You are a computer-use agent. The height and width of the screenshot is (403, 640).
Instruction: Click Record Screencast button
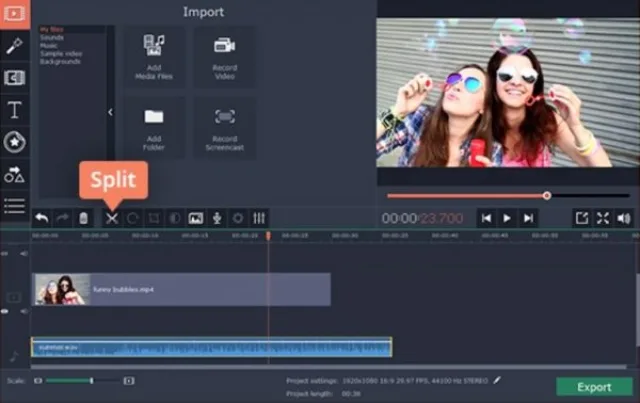click(x=225, y=128)
